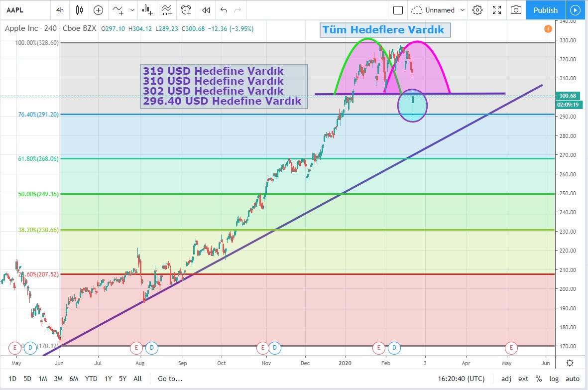Start bar replay with the rewind icon
The width and height of the screenshot is (588, 390).
pyautogui.click(x=206, y=10)
